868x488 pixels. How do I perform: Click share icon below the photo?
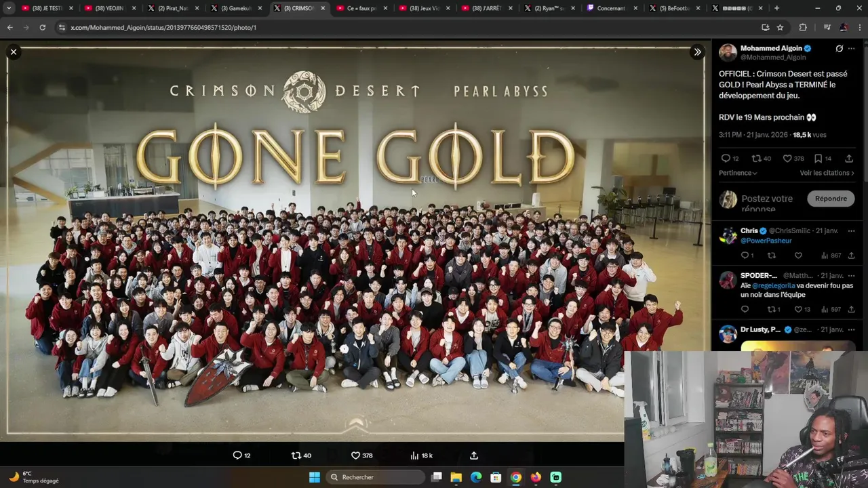pos(474,455)
